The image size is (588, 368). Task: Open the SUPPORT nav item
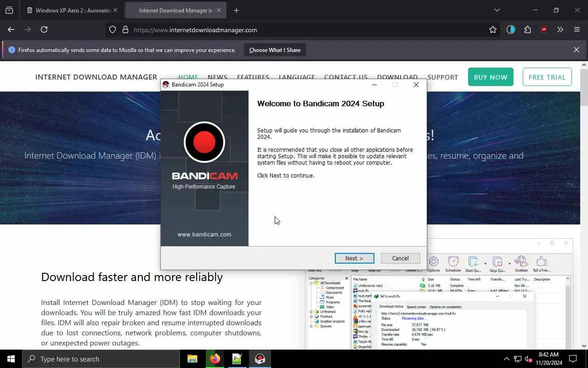[443, 77]
